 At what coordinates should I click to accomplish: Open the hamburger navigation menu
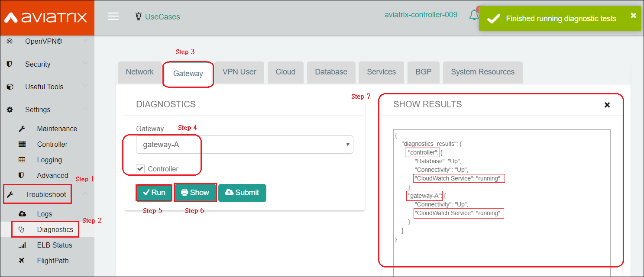click(113, 16)
